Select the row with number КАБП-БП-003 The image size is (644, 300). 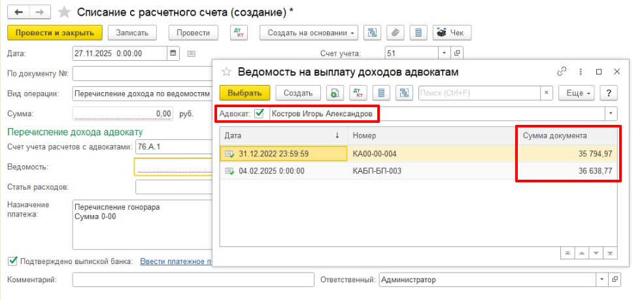click(377, 171)
